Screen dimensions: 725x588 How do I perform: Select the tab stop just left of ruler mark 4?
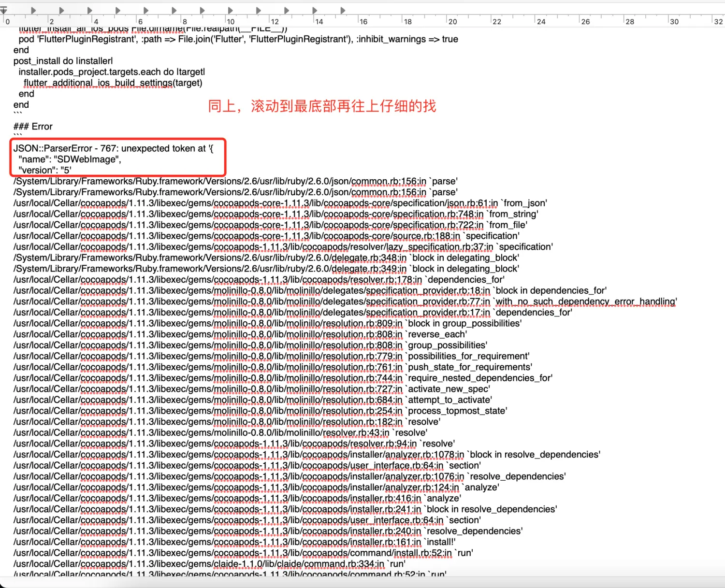[89, 10]
